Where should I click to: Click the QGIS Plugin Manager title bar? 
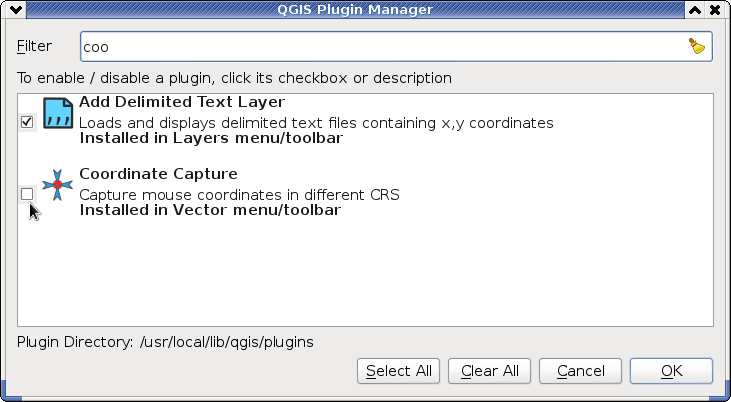pos(355,10)
